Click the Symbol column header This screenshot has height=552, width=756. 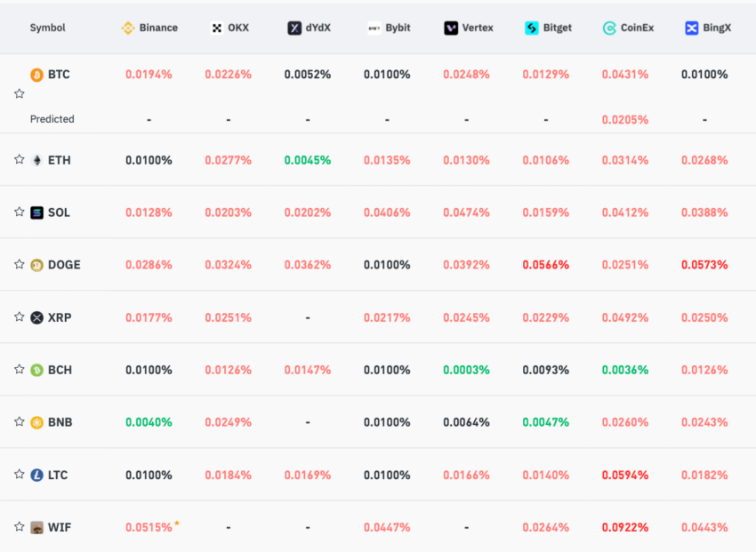[47, 28]
